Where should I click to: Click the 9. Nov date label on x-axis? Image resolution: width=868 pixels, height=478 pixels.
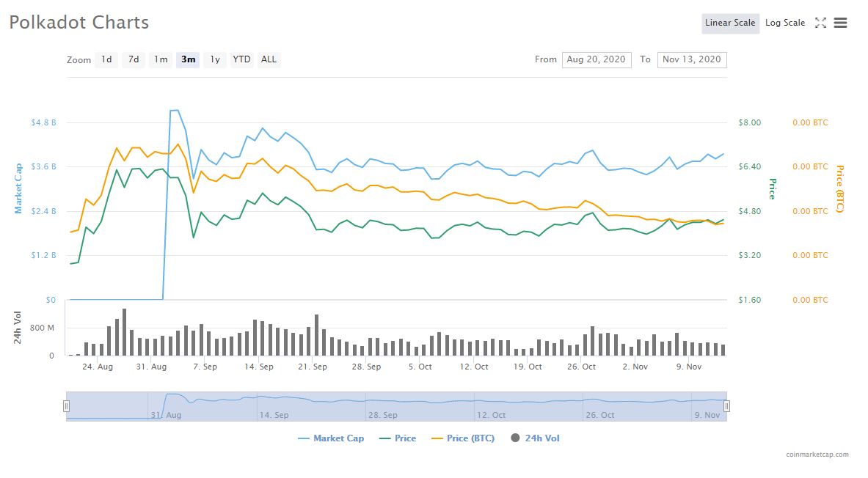coord(689,367)
